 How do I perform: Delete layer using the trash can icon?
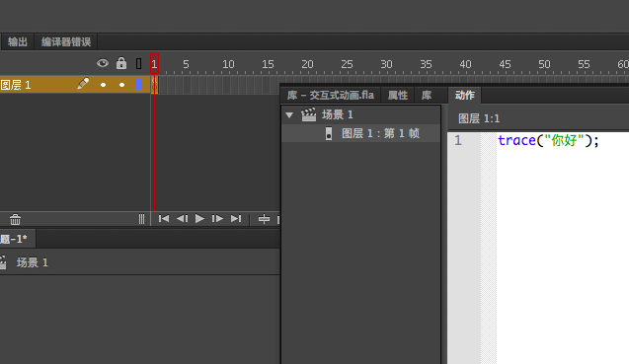[15, 219]
